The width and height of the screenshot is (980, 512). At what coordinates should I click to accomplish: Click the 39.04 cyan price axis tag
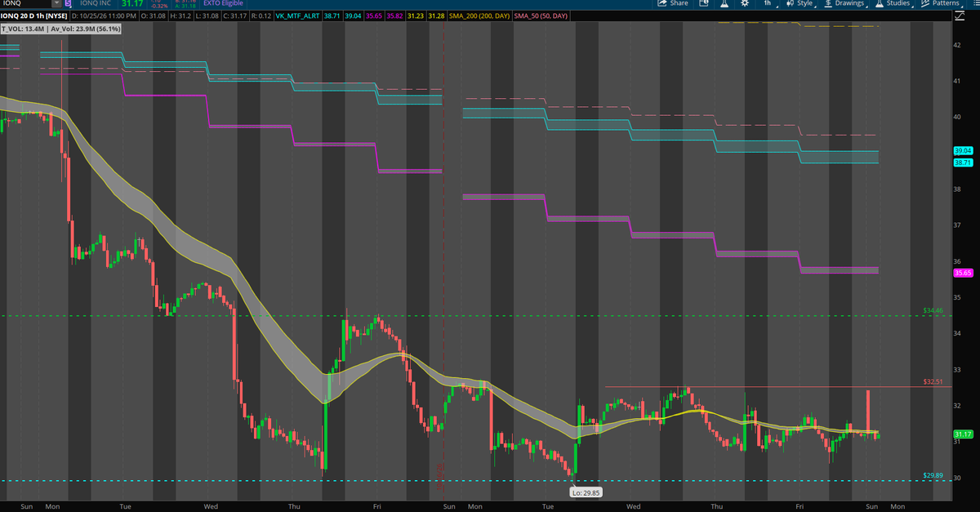coord(962,151)
